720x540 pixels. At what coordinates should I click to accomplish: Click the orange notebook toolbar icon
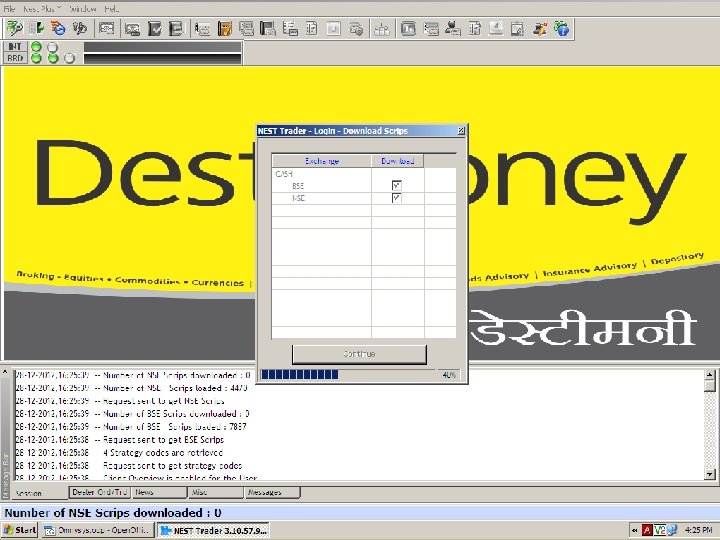coord(225,29)
